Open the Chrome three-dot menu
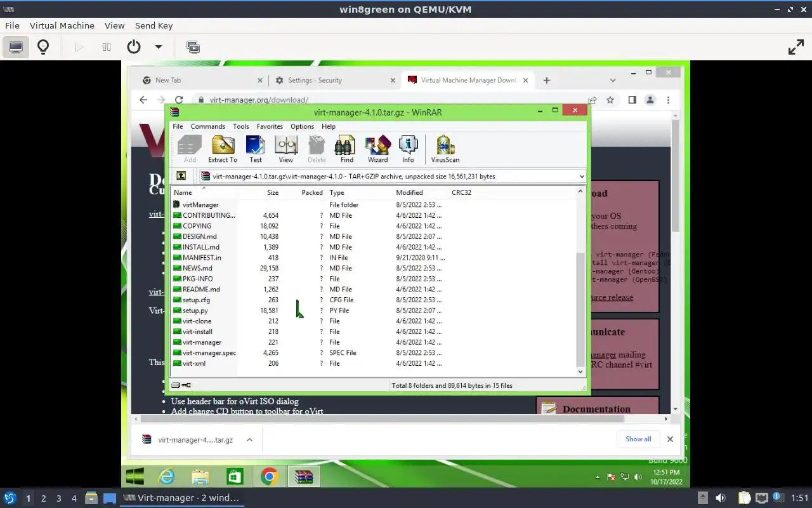The width and height of the screenshot is (812, 508). [x=668, y=100]
